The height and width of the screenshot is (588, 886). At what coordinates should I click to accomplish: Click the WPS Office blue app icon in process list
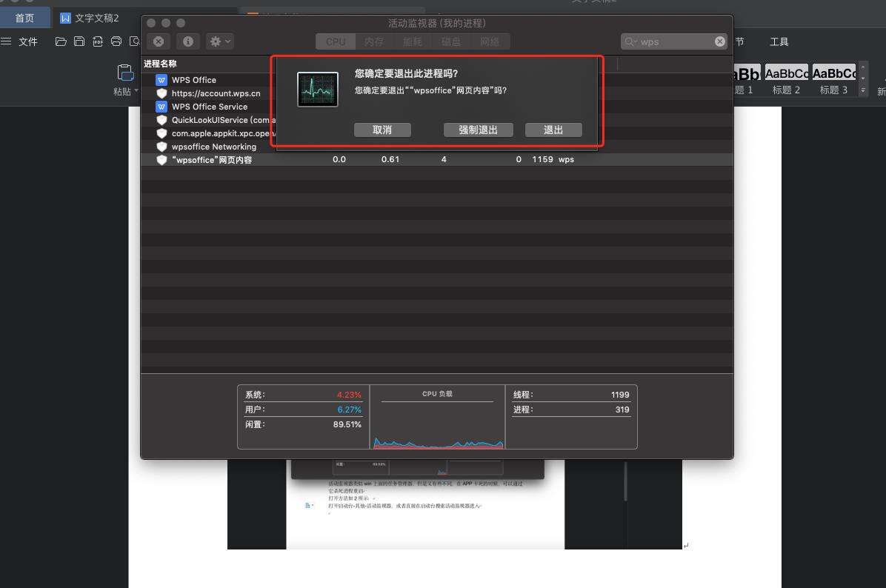click(x=161, y=80)
